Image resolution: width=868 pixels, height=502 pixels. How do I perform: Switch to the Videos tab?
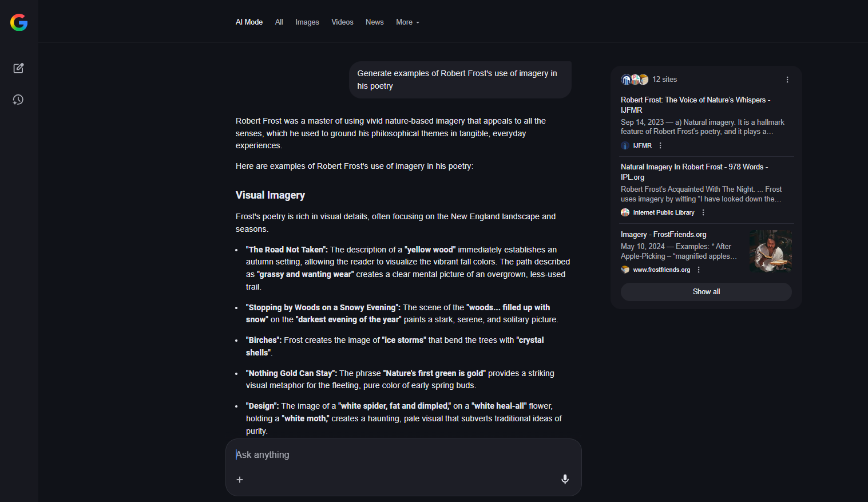point(342,22)
